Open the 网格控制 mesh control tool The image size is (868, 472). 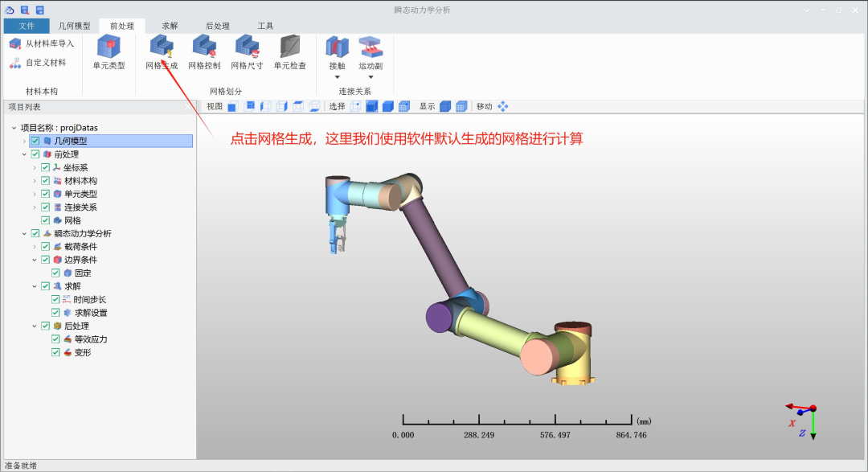coord(204,47)
